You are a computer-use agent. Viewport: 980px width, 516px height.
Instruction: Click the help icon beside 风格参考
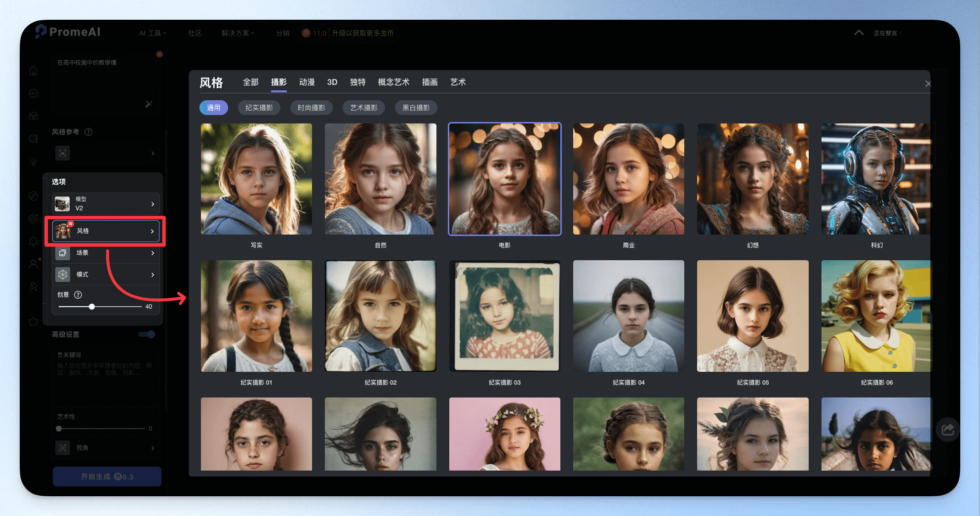[88, 132]
